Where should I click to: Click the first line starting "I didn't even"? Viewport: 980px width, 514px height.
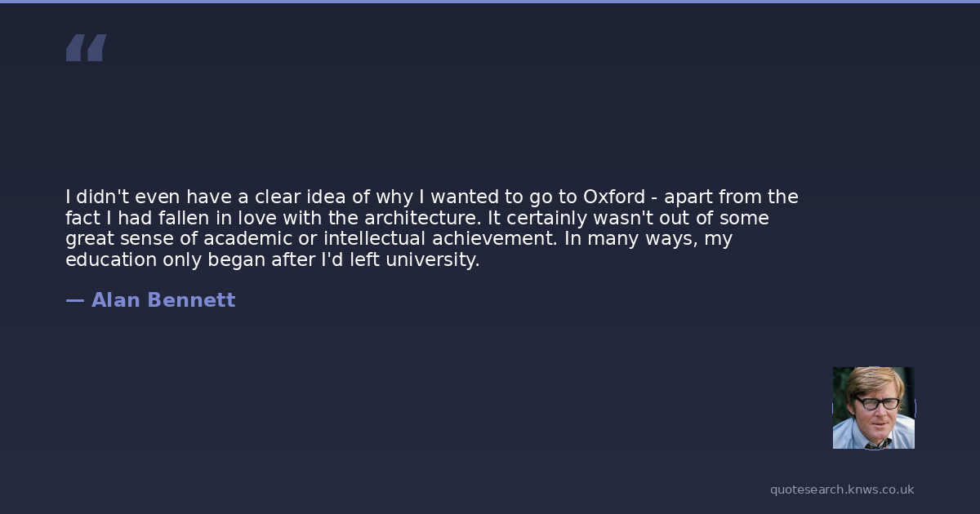point(245,197)
